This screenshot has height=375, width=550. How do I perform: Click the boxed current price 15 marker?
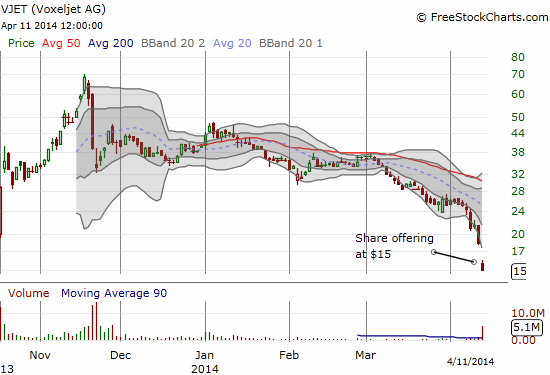pyautogui.click(x=519, y=271)
